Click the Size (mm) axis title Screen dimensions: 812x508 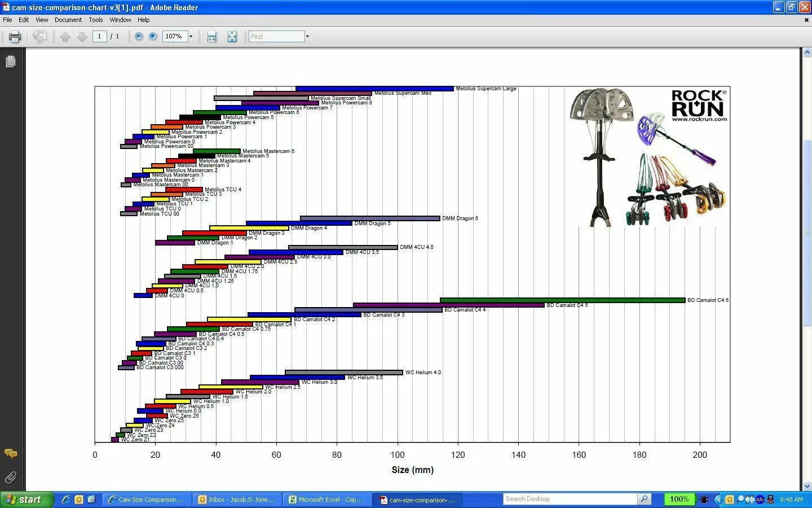(x=412, y=470)
